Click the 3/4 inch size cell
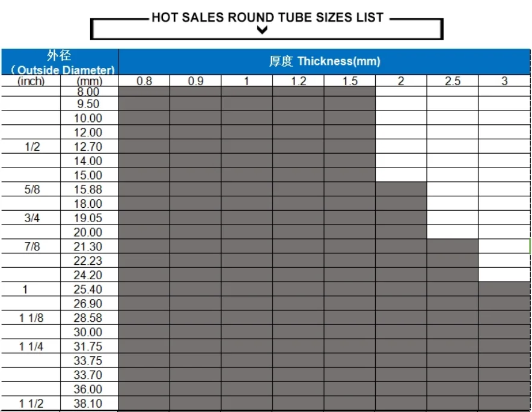 click(32, 218)
